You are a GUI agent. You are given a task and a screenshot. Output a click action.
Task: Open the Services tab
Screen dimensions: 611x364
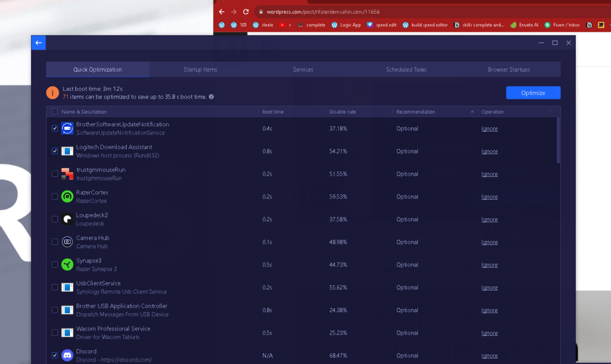(x=303, y=69)
